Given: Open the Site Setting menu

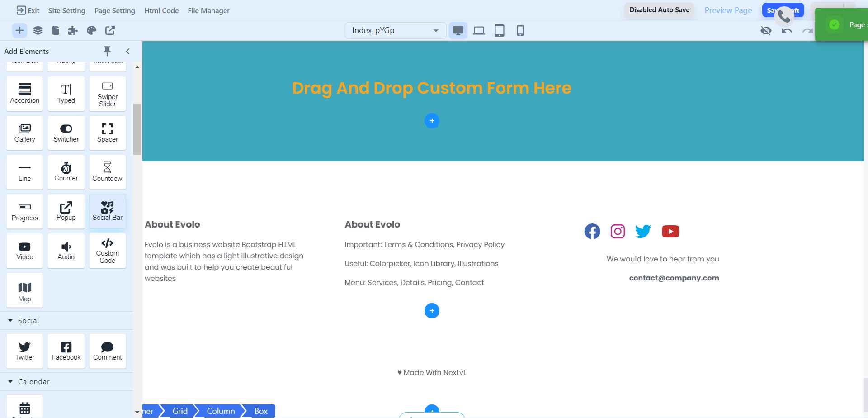Looking at the screenshot, I should coord(66,10).
